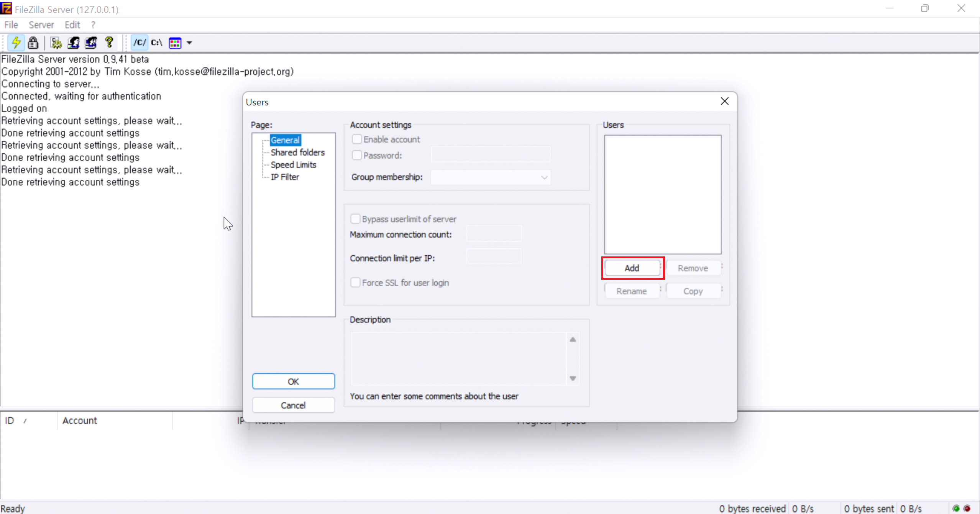Toggle Bypass userlimit of server checkbox
Image resolution: width=980 pixels, height=514 pixels.
point(355,219)
